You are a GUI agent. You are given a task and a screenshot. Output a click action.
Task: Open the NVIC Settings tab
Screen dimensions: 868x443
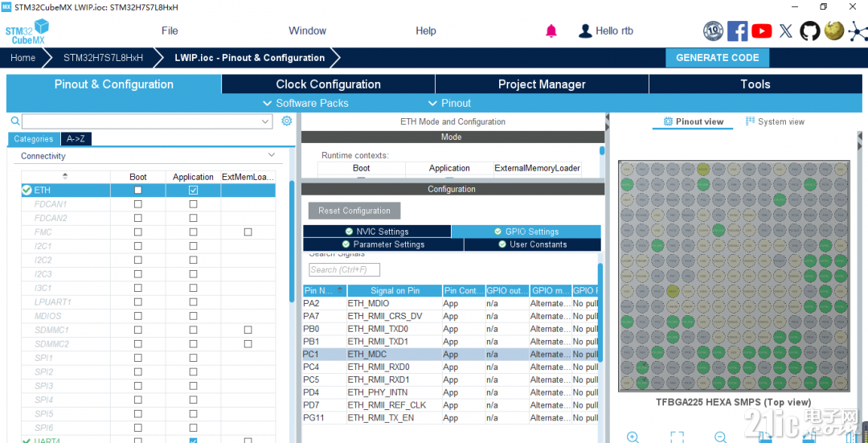pos(377,232)
